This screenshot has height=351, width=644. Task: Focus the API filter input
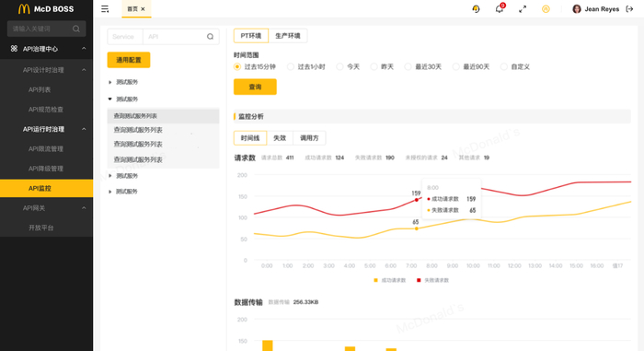(180, 37)
